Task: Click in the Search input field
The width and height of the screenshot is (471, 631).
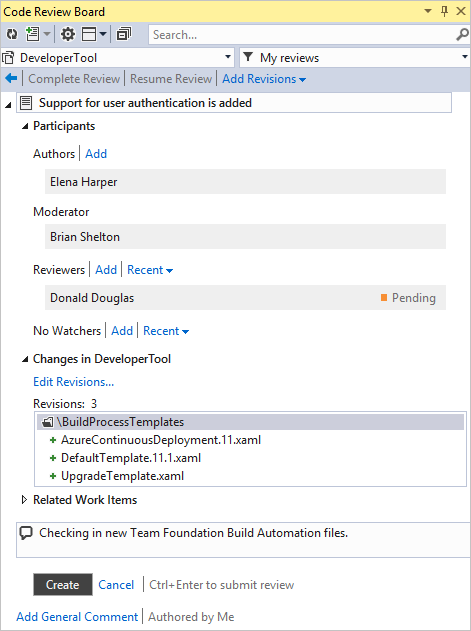Action: pyautogui.click(x=303, y=35)
